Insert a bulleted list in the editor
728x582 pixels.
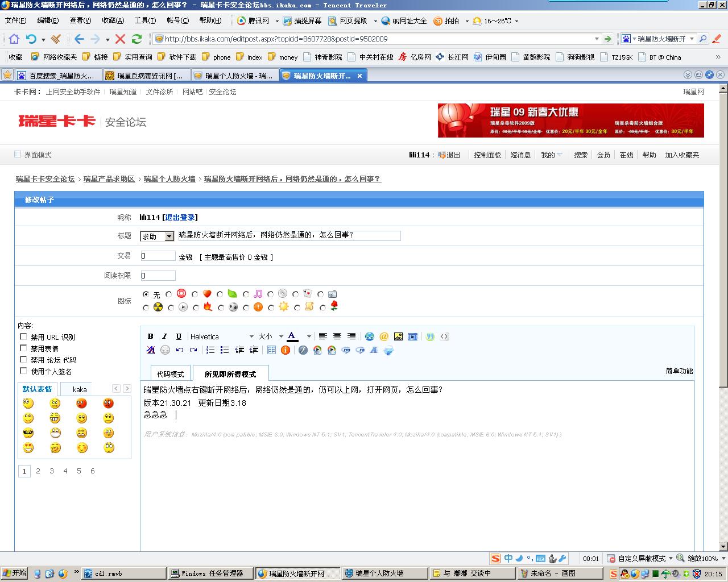tap(225, 350)
